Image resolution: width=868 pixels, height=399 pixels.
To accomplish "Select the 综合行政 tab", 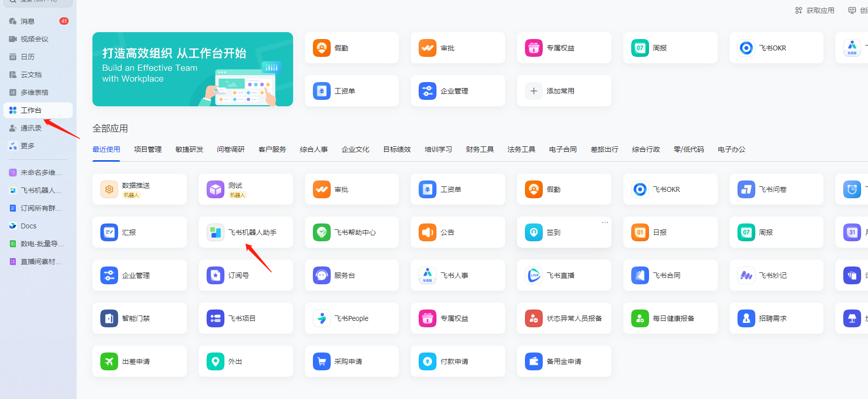I will click(646, 149).
